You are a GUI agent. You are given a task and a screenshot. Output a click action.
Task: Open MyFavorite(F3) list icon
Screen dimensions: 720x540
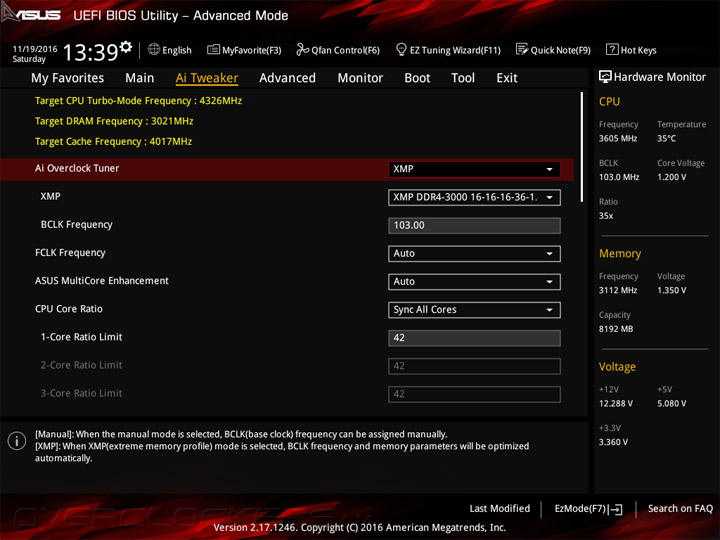coord(213,49)
